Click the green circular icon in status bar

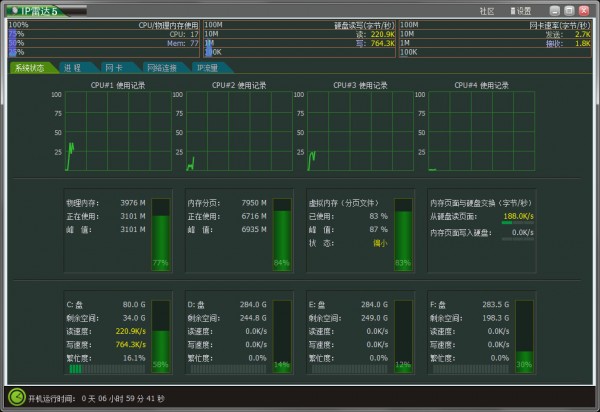15,398
